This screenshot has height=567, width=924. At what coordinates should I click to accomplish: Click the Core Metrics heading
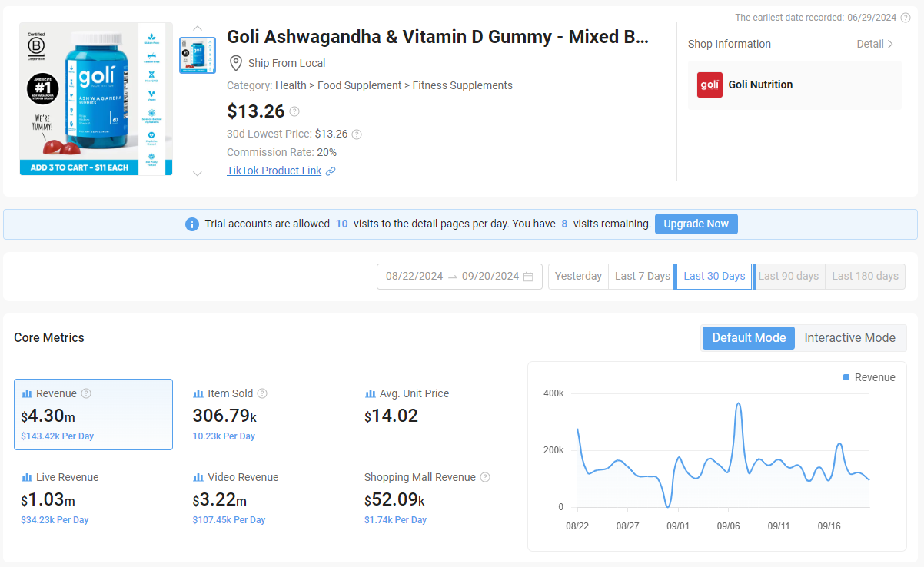point(49,338)
